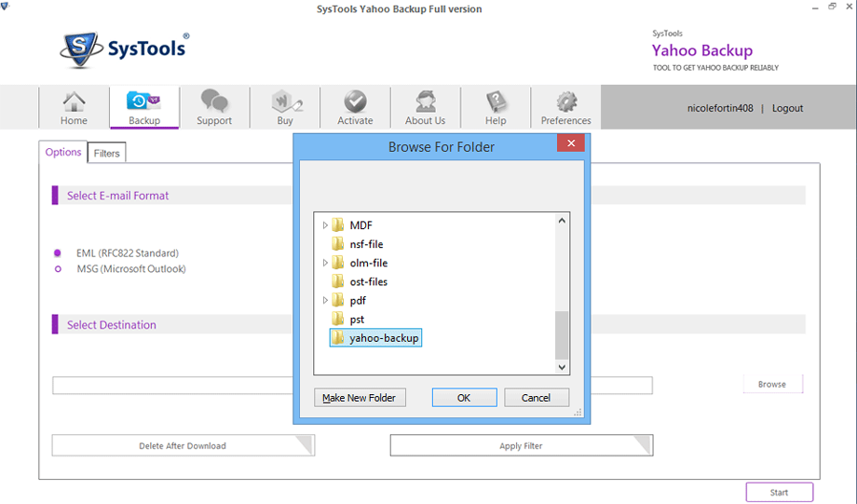Click Make New Folder button
This screenshot has height=504, width=857.
[x=360, y=398]
